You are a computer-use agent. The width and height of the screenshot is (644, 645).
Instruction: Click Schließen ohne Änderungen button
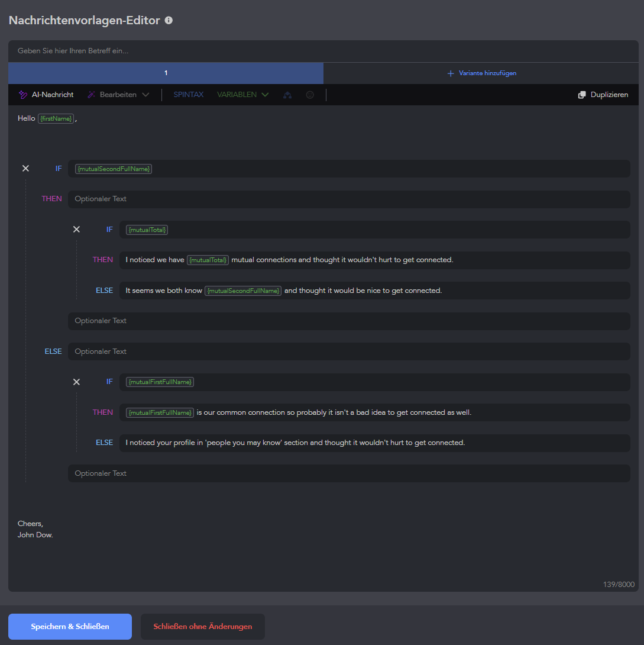(203, 627)
